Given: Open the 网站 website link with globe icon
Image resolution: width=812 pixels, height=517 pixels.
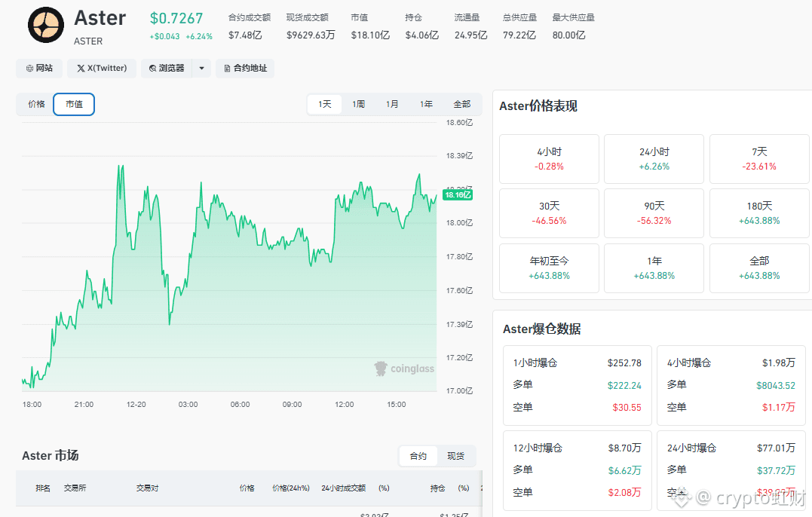Looking at the screenshot, I should click(x=39, y=69).
